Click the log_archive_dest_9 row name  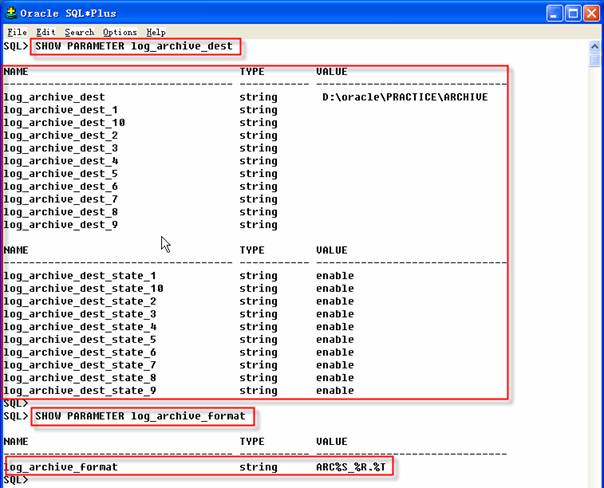coord(61,225)
